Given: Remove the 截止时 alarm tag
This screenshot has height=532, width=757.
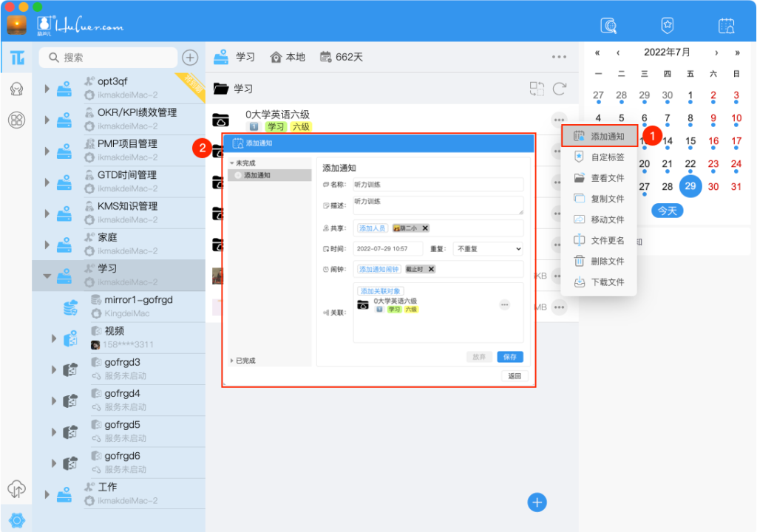Looking at the screenshot, I should 431,270.
